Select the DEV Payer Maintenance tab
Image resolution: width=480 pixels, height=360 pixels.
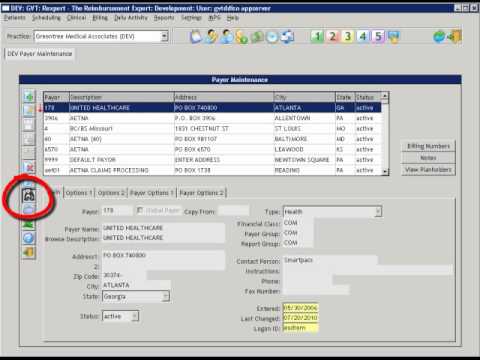[40, 54]
